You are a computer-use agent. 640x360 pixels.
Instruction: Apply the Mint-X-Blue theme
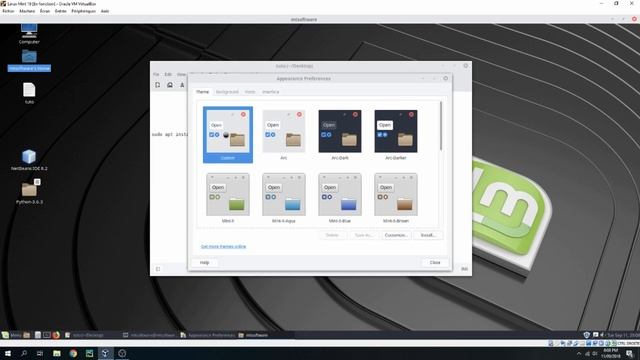click(x=340, y=198)
